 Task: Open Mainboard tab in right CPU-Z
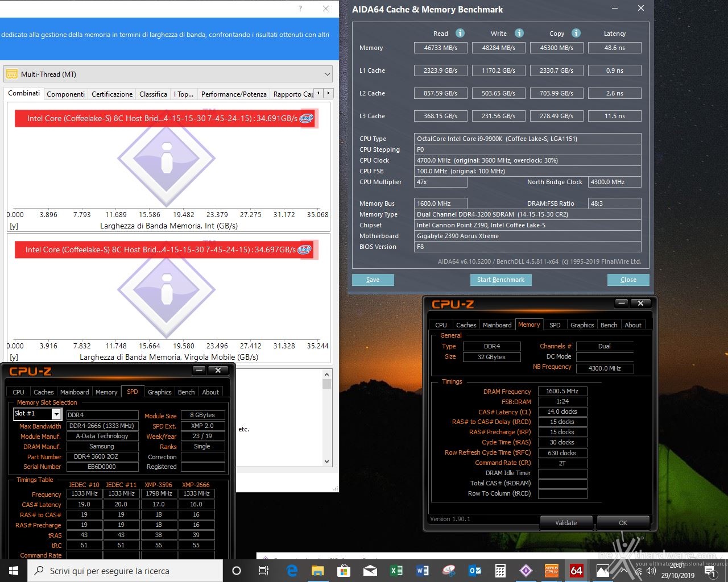click(x=497, y=325)
